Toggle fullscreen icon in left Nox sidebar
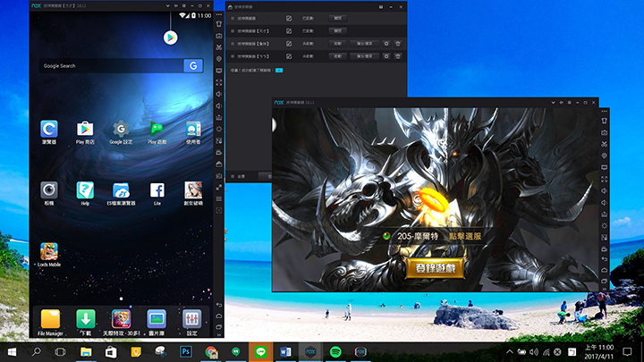644x362 pixels. click(219, 82)
